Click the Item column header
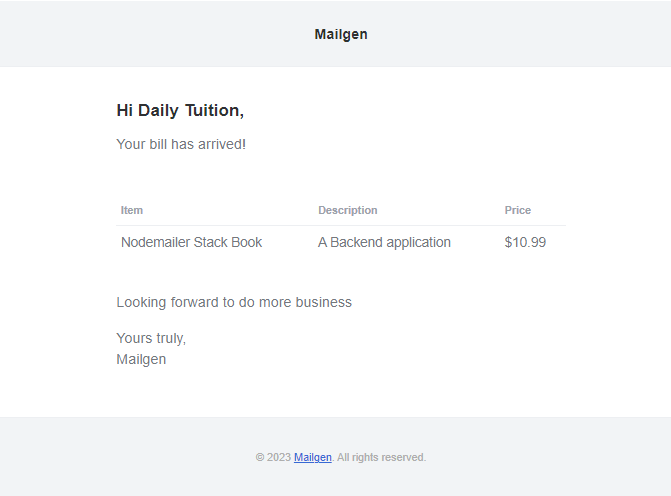Viewport: 671px width, 496px height. coord(132,210)
